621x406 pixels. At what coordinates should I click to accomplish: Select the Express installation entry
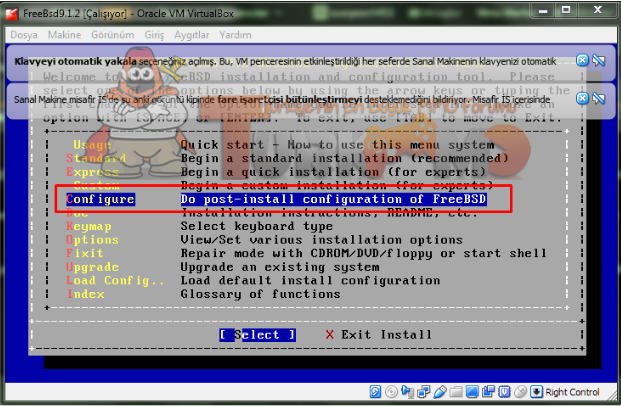coord(92,172)
